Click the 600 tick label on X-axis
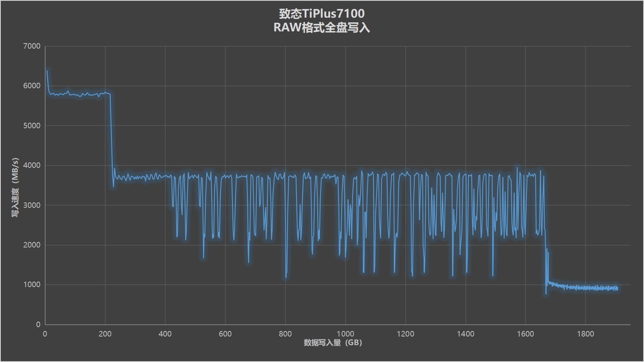The width and height of the screenshot is (644, 362). [x=225, y=335]
